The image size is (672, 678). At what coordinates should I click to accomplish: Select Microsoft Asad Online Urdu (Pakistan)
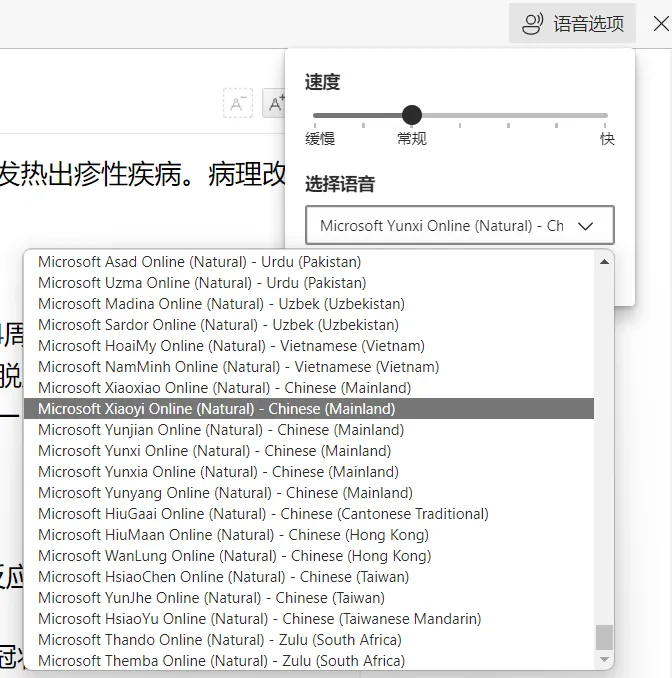coord(309,262)
